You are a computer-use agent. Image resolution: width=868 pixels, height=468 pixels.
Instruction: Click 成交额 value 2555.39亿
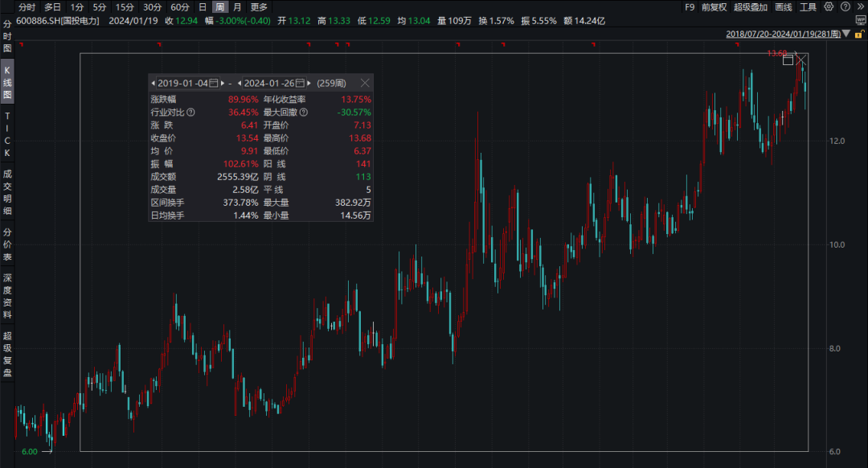237,177
